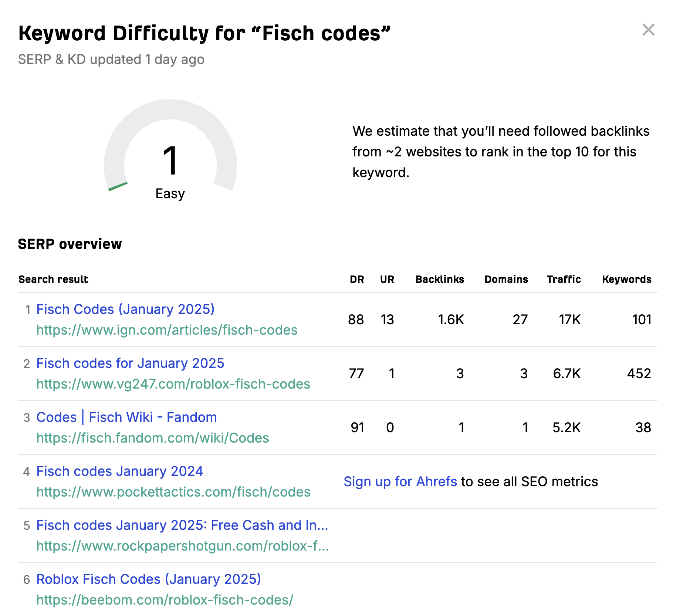Image resolution: width=673 pixels, height=616 pixels.
Task: Click the keyword difficulty gauge score 1
Action: (170, 160)
